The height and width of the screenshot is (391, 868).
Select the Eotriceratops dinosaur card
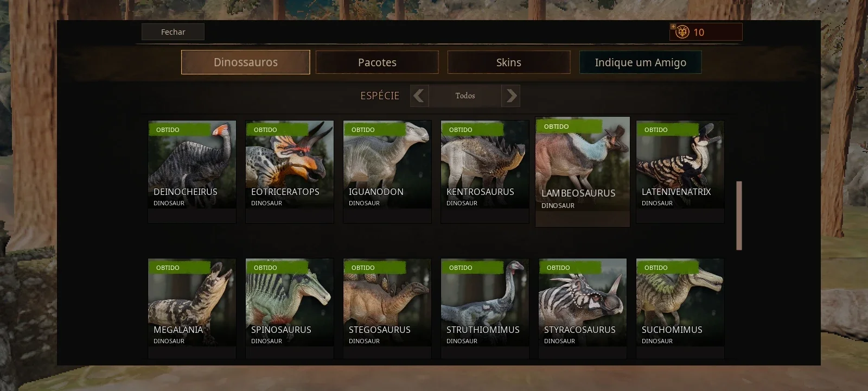290,172
